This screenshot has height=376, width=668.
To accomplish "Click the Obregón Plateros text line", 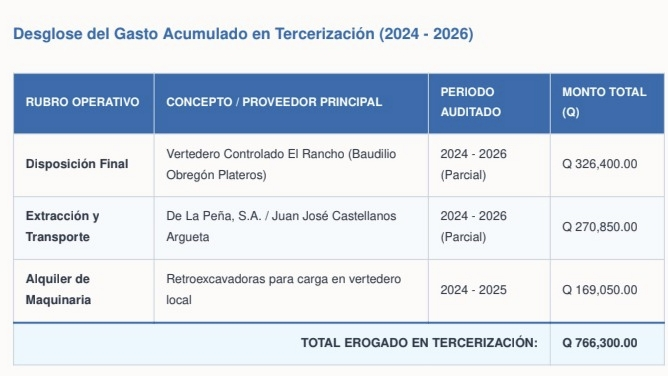I will [216, 175].
